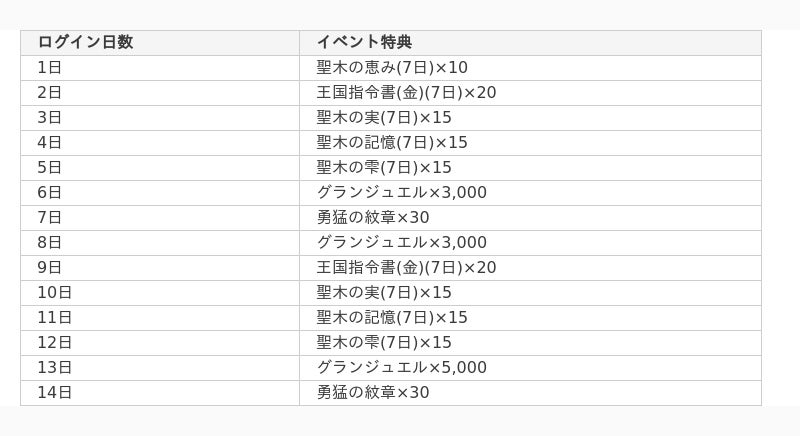Select the 8日 login day cell
This screenshot has width=800, height=436.
click(49, 243)
